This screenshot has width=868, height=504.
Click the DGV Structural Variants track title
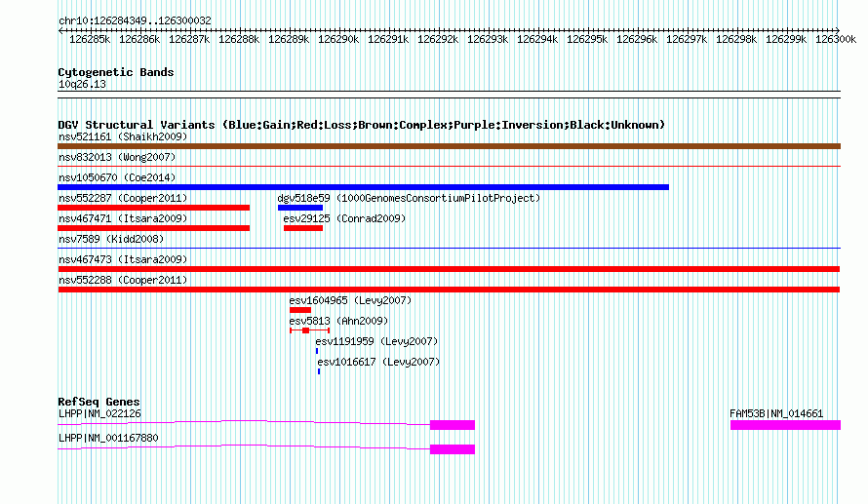[362, 125]
